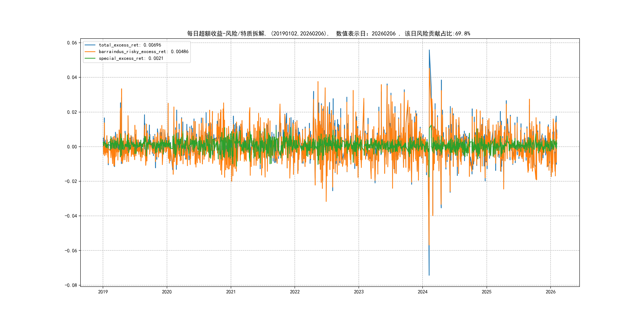
Task: Click the 2023 x-axis tick label
Action: click(x=359, y=292)
